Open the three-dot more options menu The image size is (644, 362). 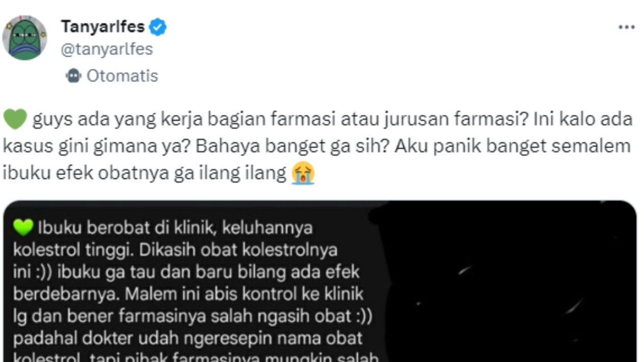[626, 27]
